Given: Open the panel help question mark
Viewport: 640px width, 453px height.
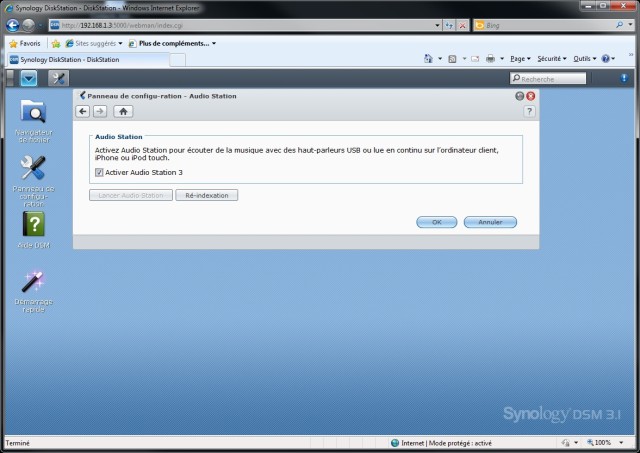Looking at the screenshot, I should click(x=529, y=111).
